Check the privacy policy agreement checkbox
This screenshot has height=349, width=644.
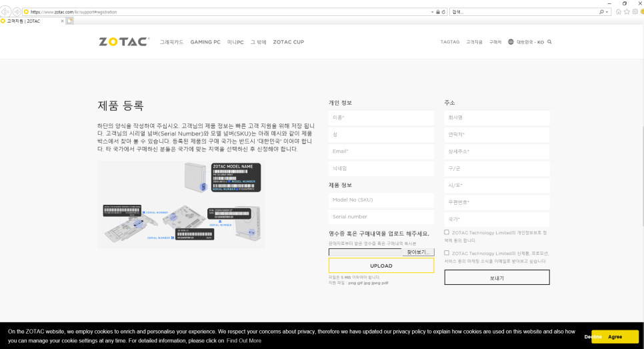[x=447, y=232]
